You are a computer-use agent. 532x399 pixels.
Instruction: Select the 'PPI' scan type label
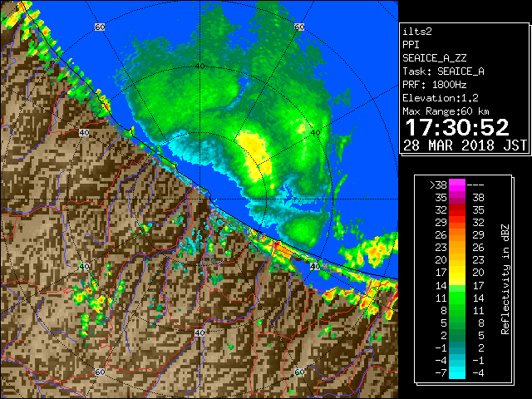[411, 45]
